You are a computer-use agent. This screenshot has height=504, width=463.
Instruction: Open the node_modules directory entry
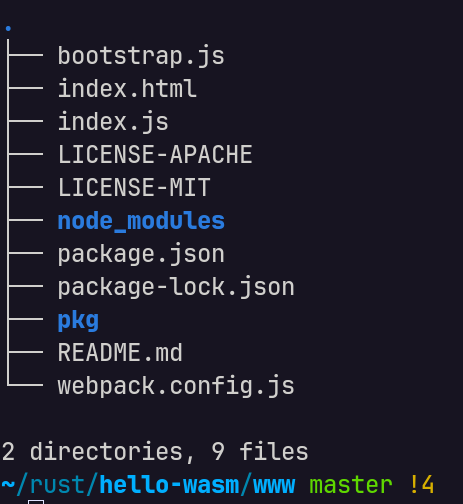[x=141, y=221]
